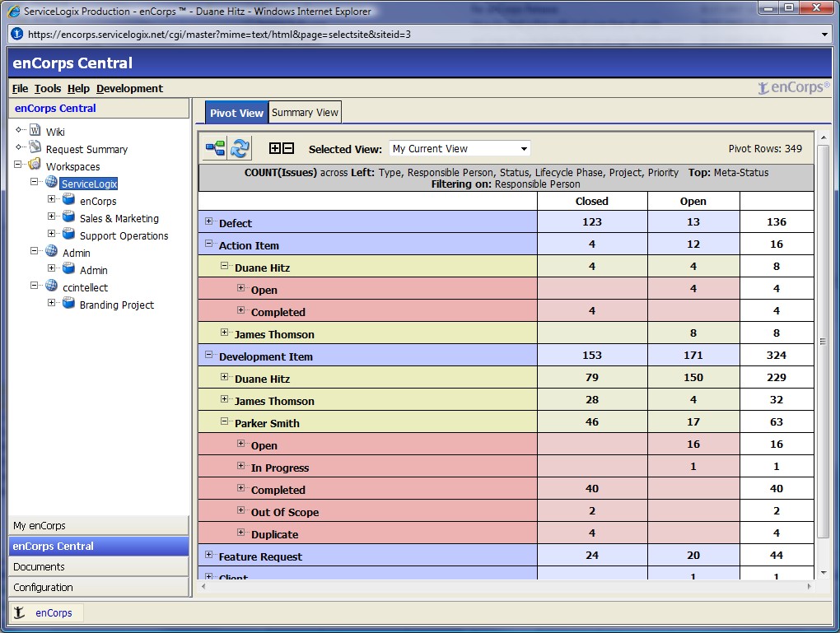The height and width of the screenshot is (633, 840).
Task: Collapse the Parker Smith row
Action: coord(225,421)
